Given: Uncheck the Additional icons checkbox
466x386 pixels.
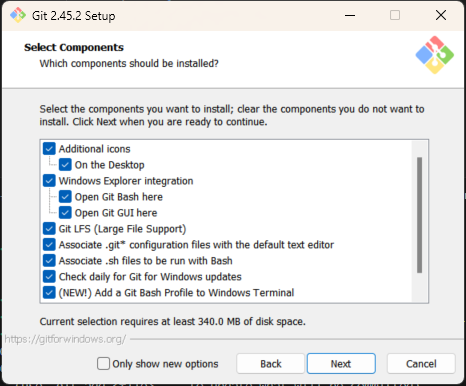Looking at the screenshot, I should [49, 149].
